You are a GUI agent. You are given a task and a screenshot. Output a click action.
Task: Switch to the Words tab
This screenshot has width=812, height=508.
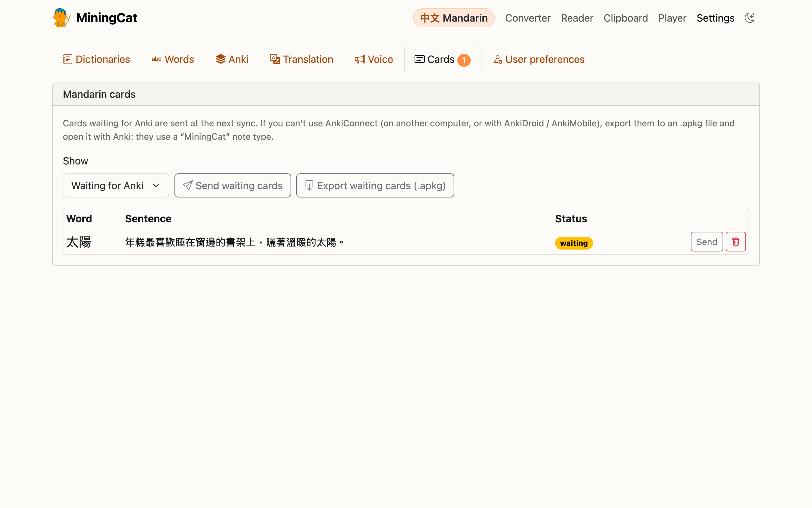173,59
